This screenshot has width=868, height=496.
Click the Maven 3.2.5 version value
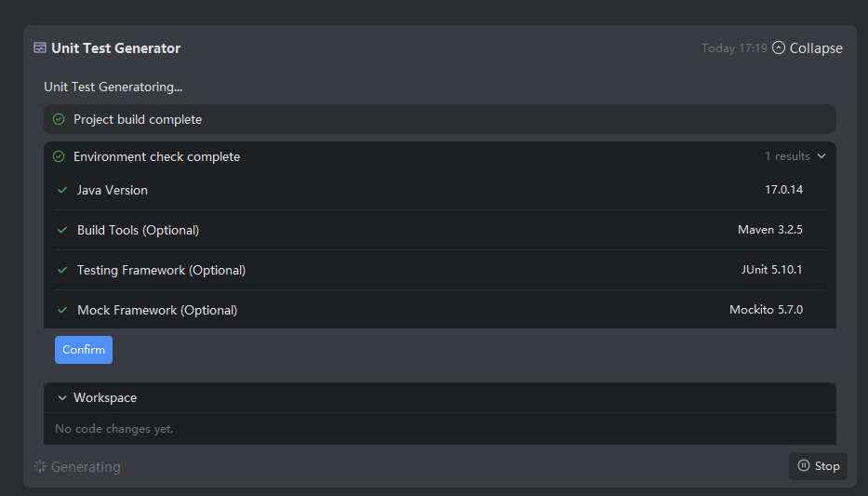click(x=769, y=230)
